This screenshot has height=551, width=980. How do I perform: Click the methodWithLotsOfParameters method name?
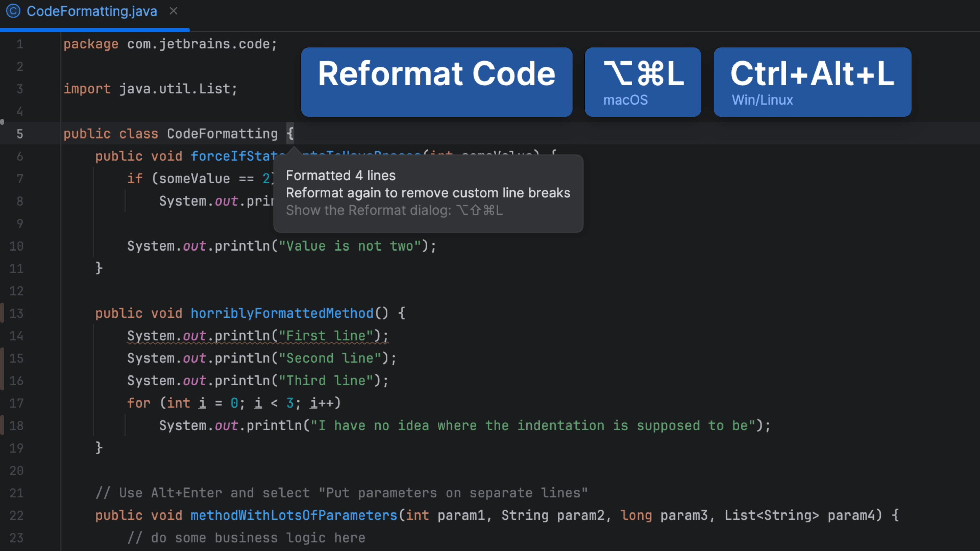tap(294, 515)
